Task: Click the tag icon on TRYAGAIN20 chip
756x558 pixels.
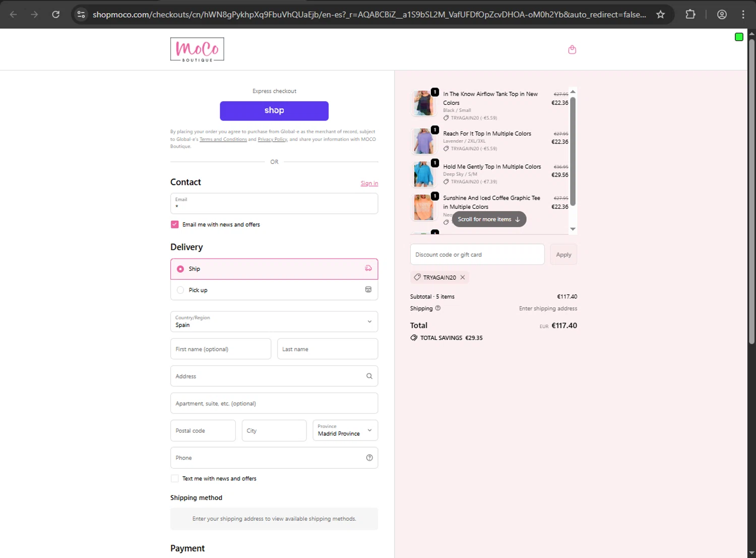Action: click(417, 277)
